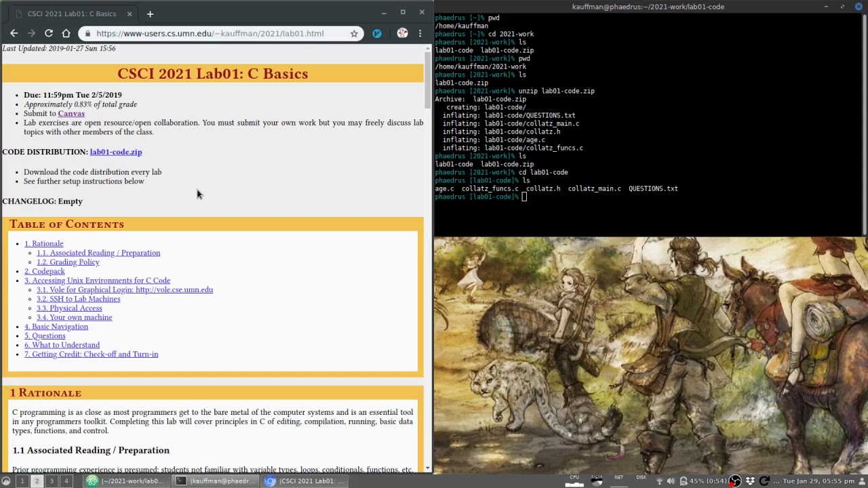The height and width of the screenshot is (488, 868).
Task: Follow the 3.1 Vole for Graphical Login link
Action: (125, 290)
